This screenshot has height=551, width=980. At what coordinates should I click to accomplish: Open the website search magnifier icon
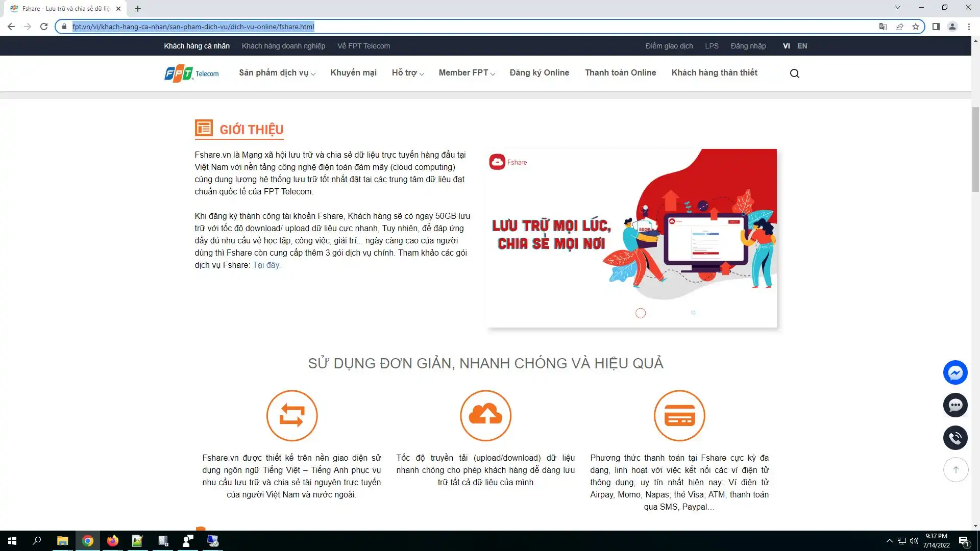pyautogui.click(x=794, y=73)
